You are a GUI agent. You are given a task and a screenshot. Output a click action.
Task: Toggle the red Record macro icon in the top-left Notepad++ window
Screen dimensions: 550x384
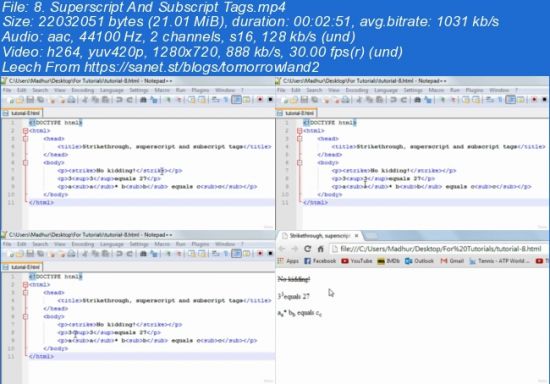pos(260,100)
